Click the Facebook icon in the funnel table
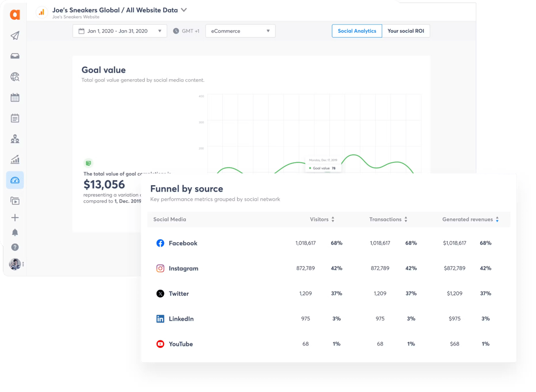 pyautogui.click(x=160, y=243)
